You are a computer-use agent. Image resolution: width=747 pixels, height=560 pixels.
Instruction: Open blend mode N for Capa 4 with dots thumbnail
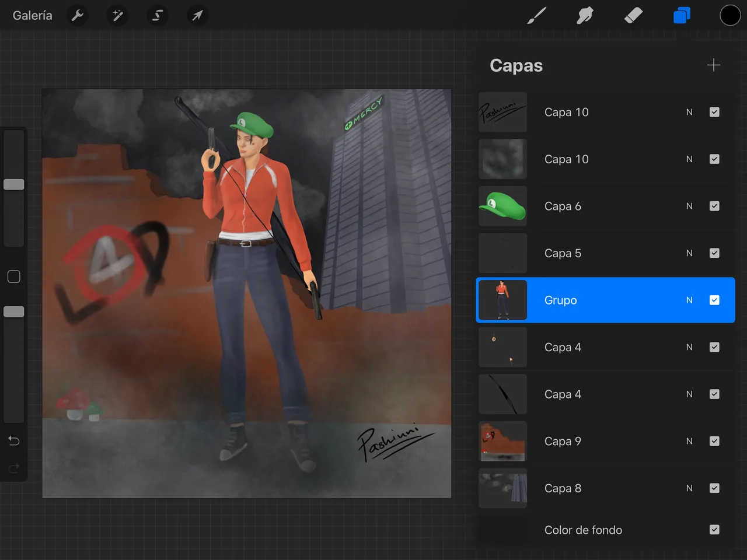point(689,347)
